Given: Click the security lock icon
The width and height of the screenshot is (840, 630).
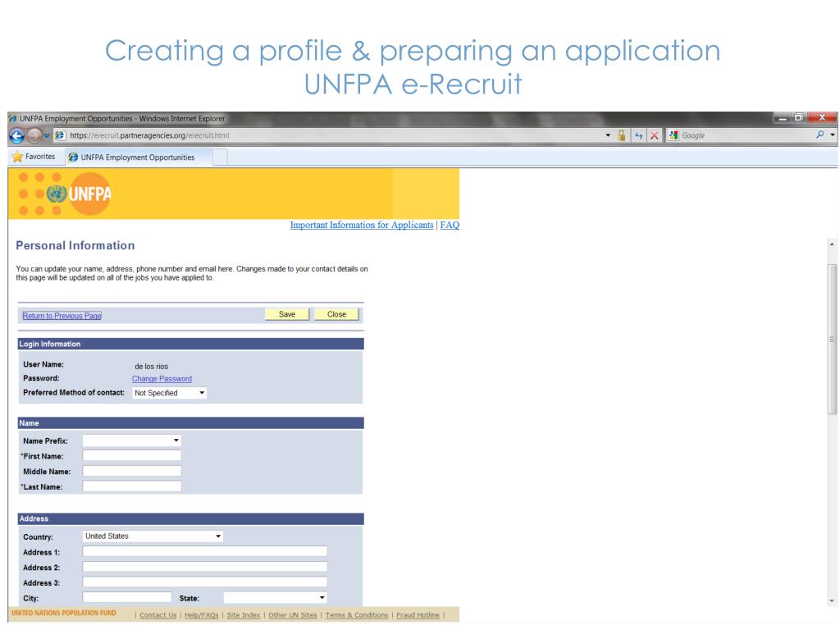Looking at the screenshot, I should tap(622, 135).
